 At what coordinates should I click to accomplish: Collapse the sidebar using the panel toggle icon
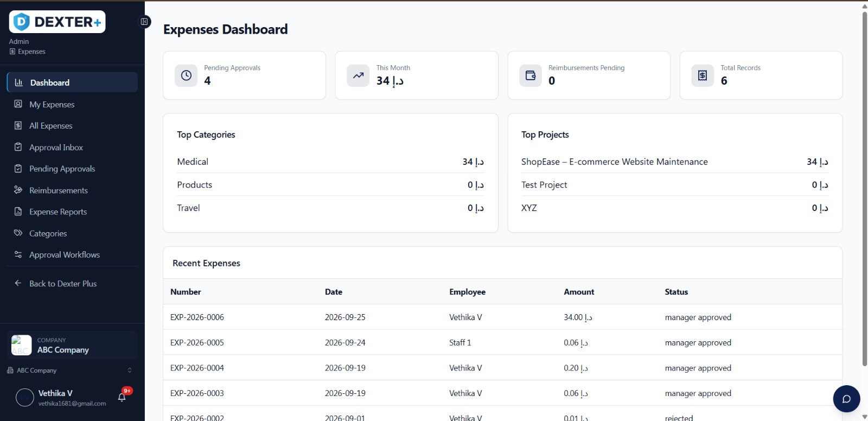point(144,22)
